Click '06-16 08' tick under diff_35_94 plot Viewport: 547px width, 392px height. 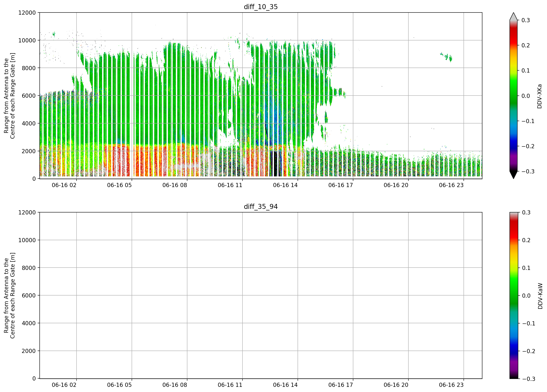click(x=175, y=385)
